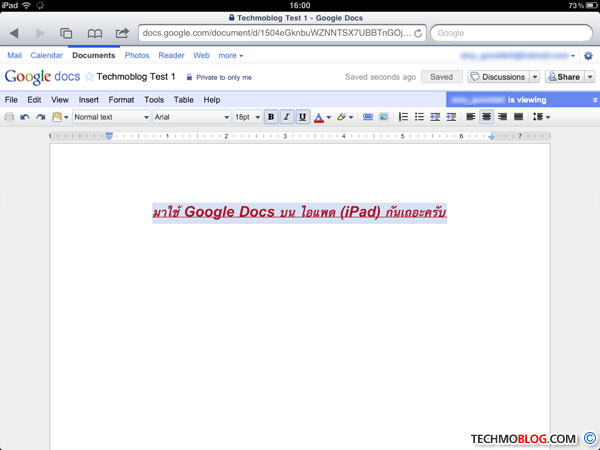Insert a link with link icon
Screen dimensions: 600x450
tap(368, 117)
